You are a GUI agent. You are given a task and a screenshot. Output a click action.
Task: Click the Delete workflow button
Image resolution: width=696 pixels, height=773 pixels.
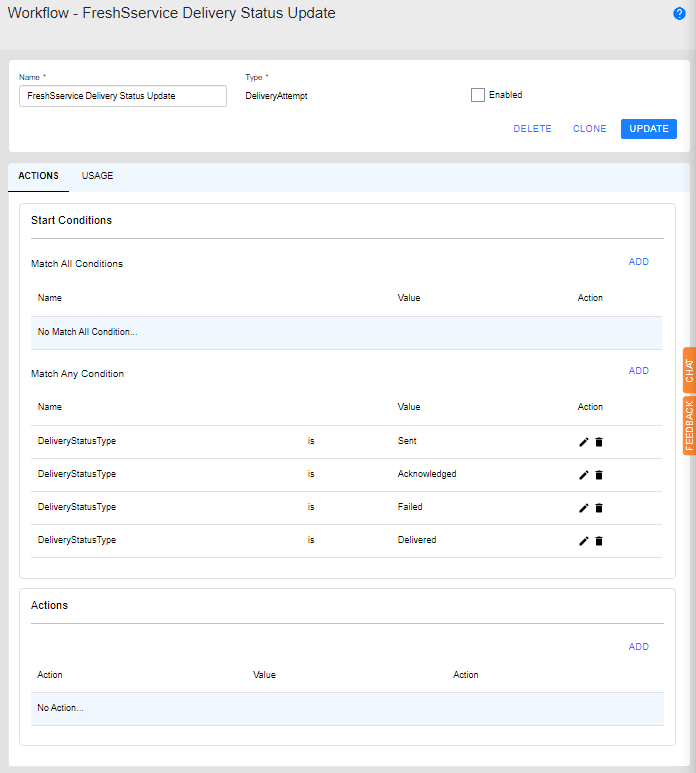tap(532, 129)
